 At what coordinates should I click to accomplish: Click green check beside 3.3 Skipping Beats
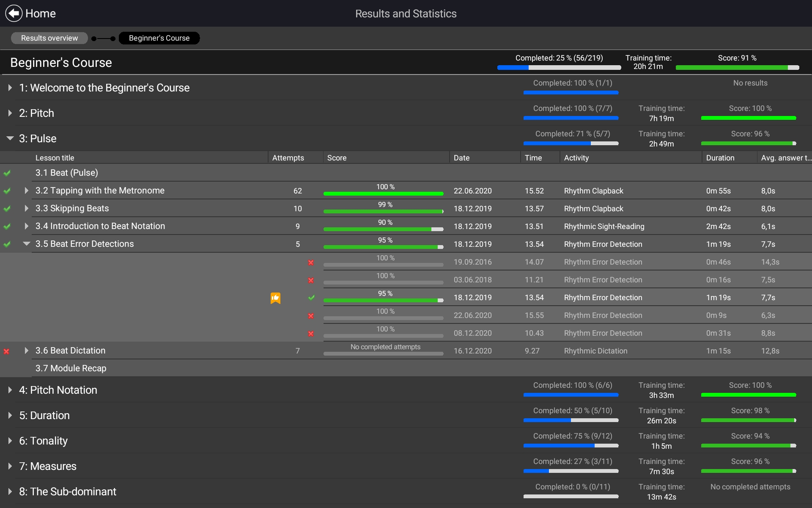tap(7, 209)
